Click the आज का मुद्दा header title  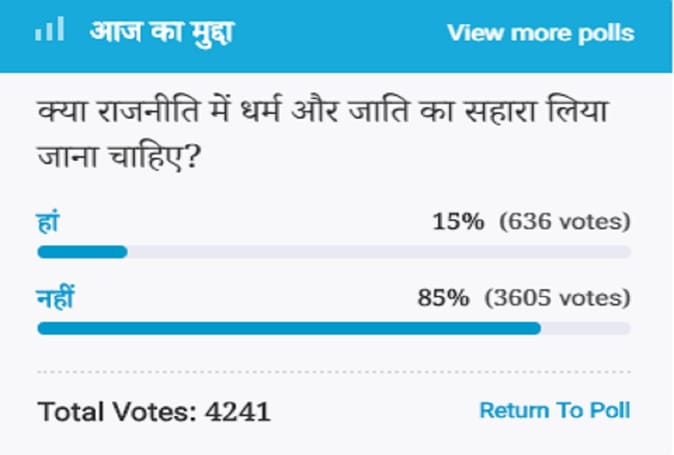point(162,33)
